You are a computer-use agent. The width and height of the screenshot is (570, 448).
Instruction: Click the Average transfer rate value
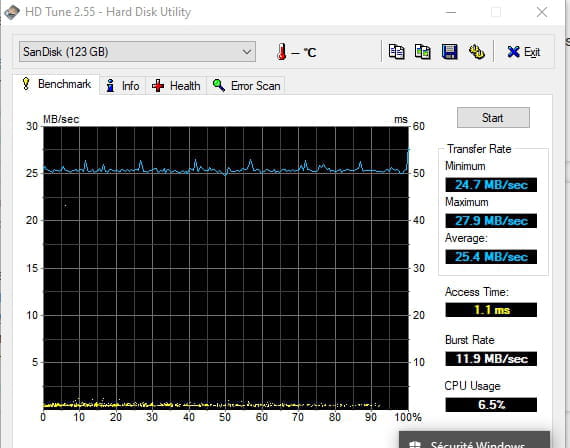pos(491,257)
